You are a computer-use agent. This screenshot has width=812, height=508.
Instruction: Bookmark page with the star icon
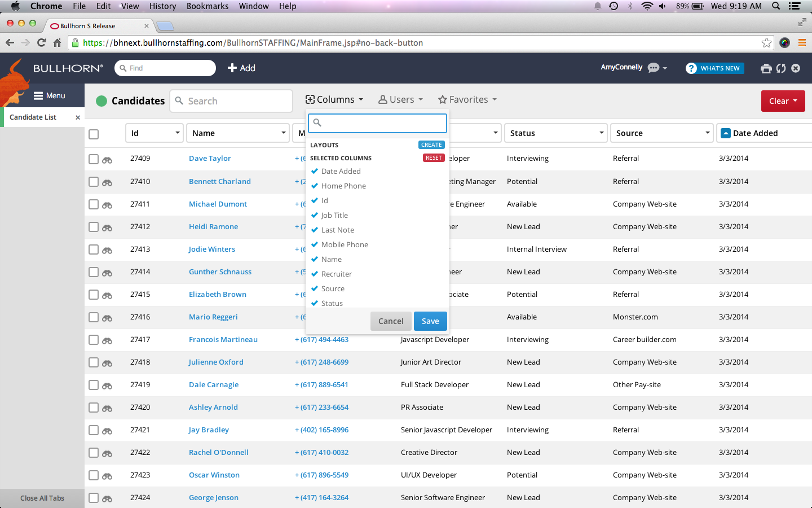tap(766, 43)
